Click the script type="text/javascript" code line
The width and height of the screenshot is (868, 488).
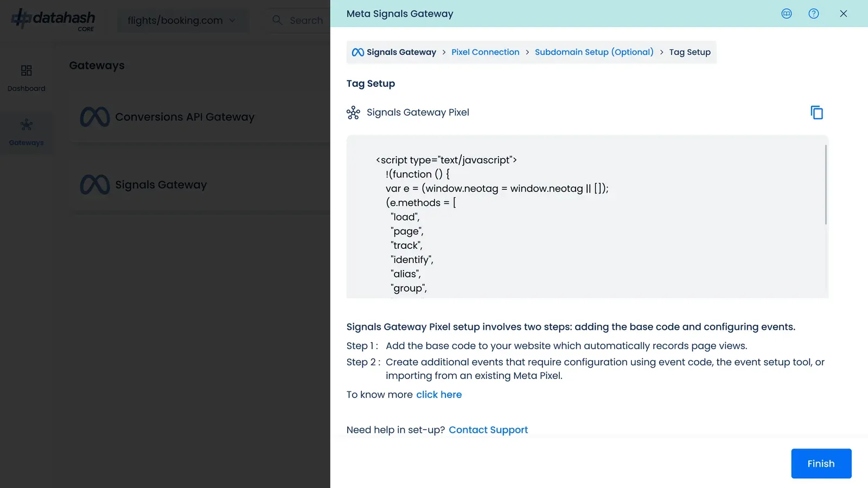[446, 160]
